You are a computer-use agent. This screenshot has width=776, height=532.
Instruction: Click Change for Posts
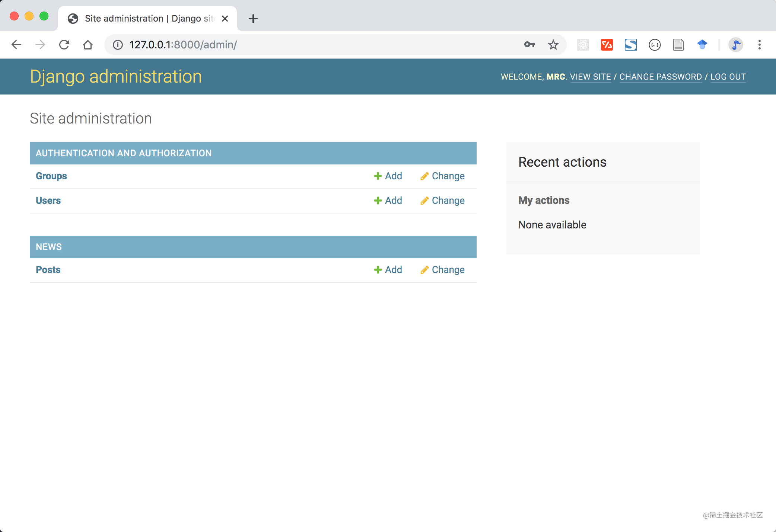442,270
